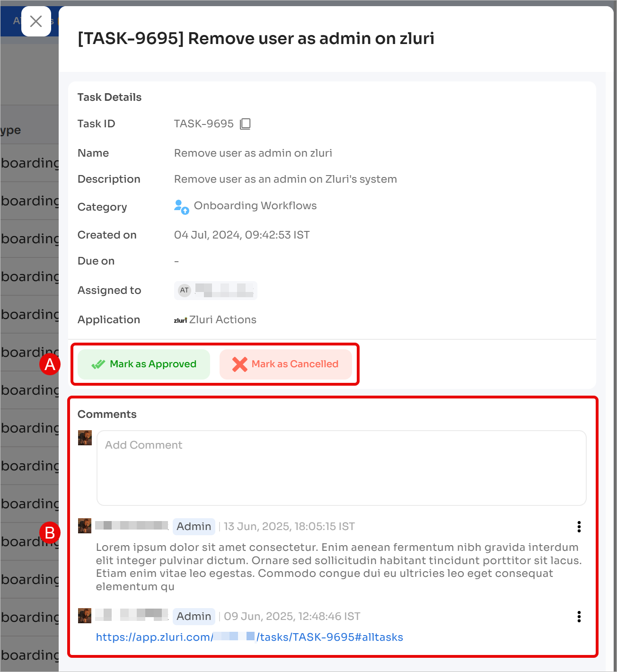Click the '13 Jun, 2025, 18:05:15 IST' timestamp
The width and height of the screenshot is (617, 672).
pos(289,526)
